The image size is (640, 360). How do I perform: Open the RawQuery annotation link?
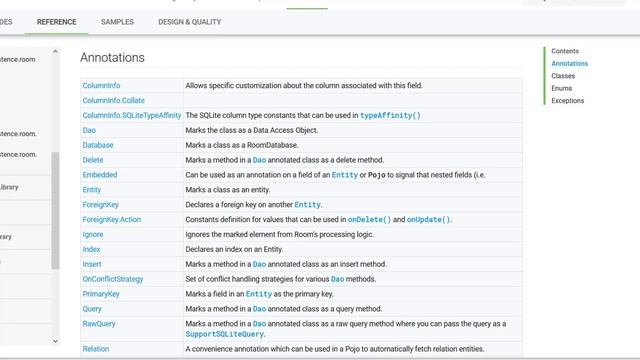(x=99, y=324)
